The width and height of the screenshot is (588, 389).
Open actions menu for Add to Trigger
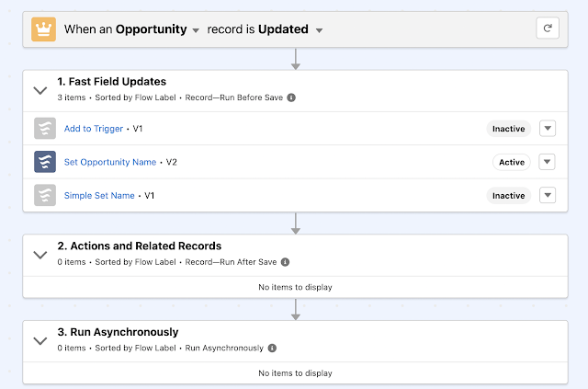pos(547,129)
